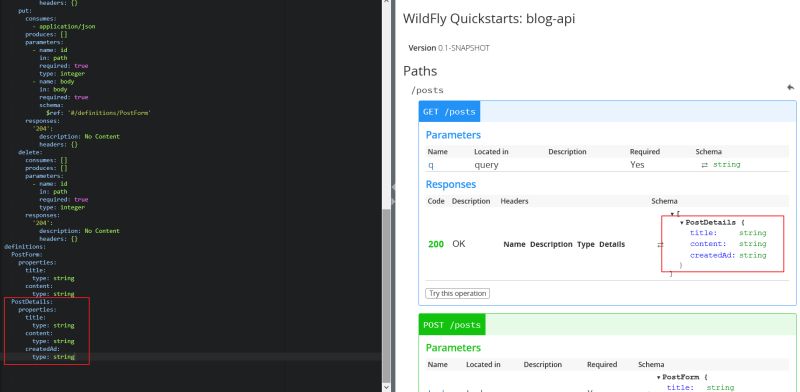Click the 'OK' description of the 200 response
This screenshot has height=392, width=800.
(459, 244)
